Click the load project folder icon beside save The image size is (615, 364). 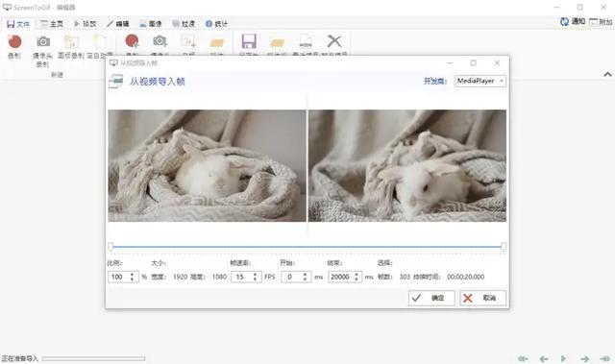277,42
